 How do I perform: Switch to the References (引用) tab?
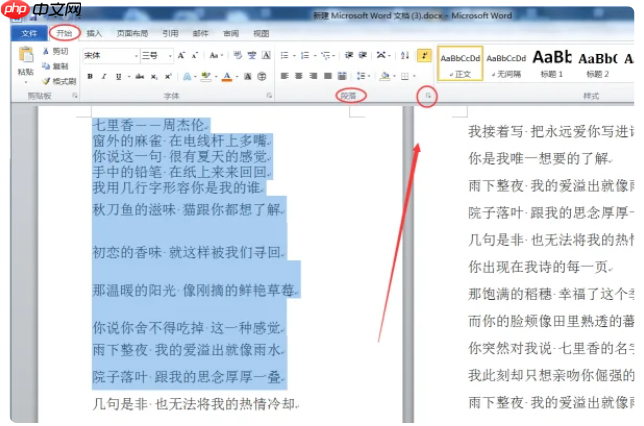[170, 33]
